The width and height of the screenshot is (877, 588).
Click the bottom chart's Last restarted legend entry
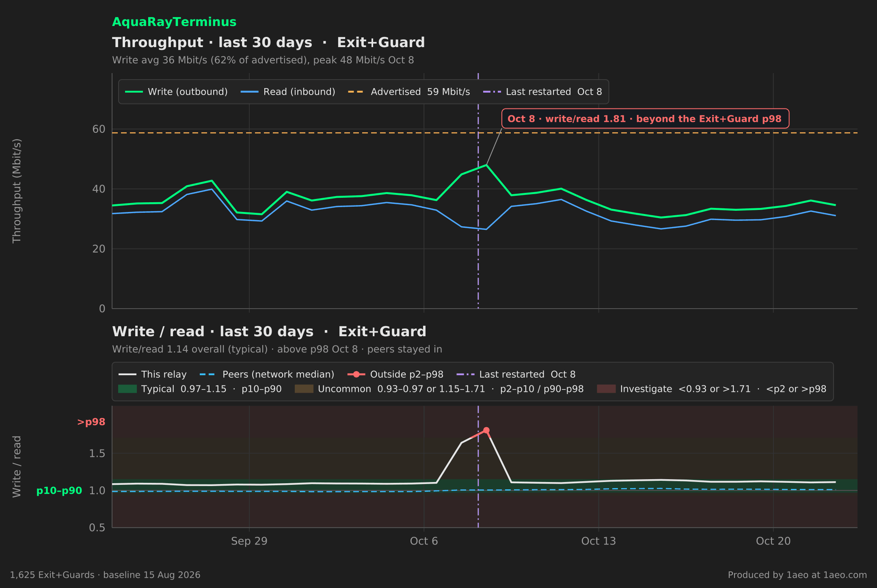click(516, 374)
